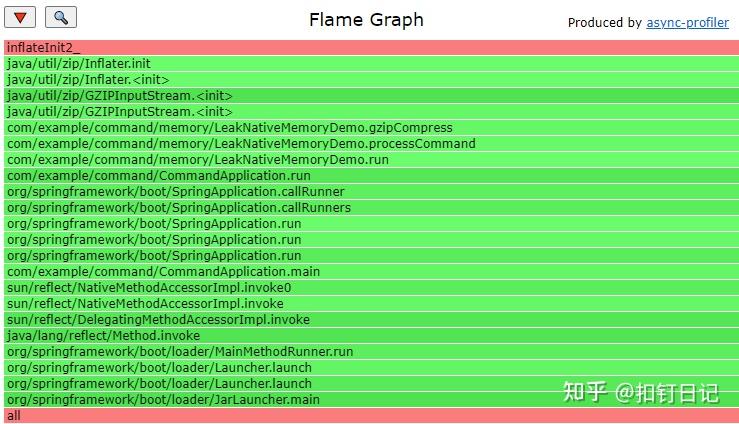Screen dimensions: 739x424
Task: Click the Flame Graph title
Action: [x=366, y=20]
